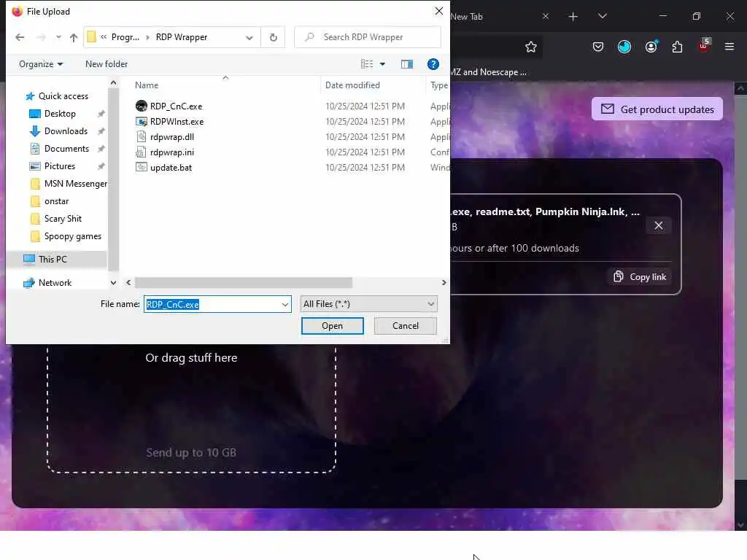The image size is (747, 560).
Task: Click RDP Wrapper breadcrumb in address bar
Action: pos(182,37)
